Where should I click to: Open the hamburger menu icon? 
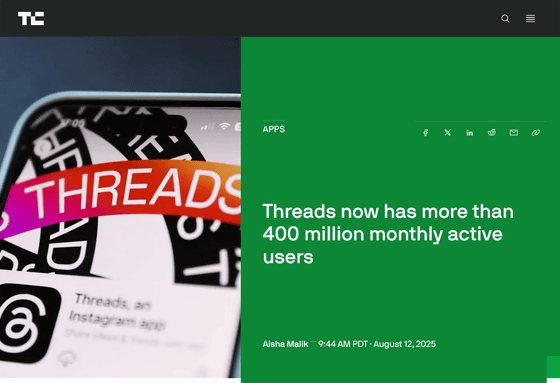tap(530, 19)
